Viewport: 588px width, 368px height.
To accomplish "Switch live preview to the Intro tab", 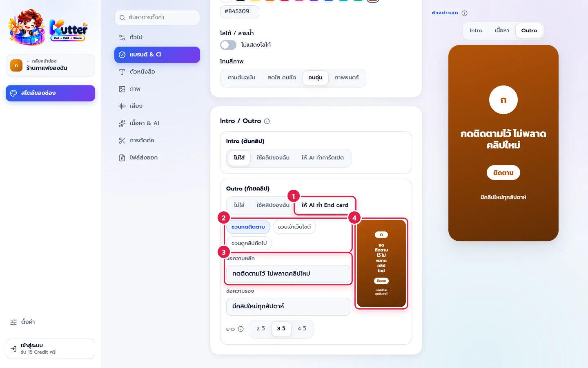I will tap(476, 31).
